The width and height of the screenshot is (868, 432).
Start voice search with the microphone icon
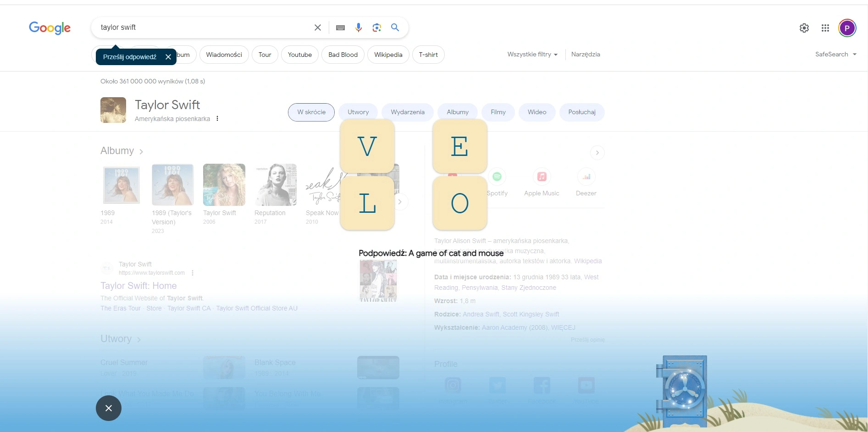(x=359, y=28)
